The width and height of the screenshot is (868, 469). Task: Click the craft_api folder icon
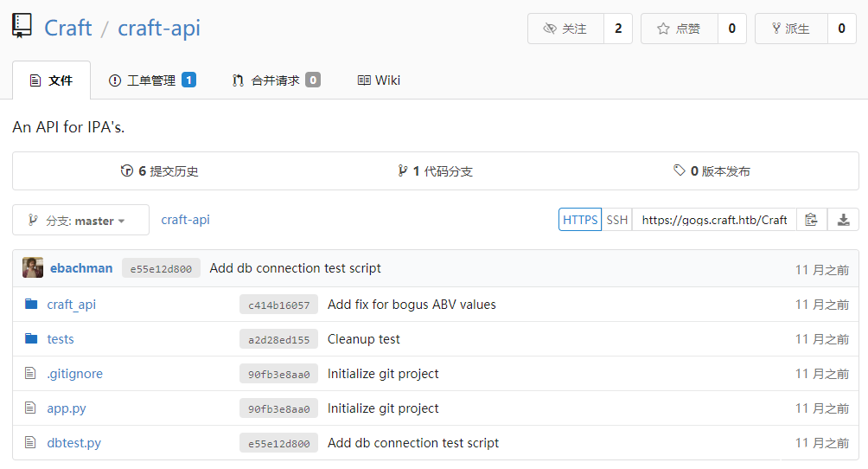(x=32, y=305)
